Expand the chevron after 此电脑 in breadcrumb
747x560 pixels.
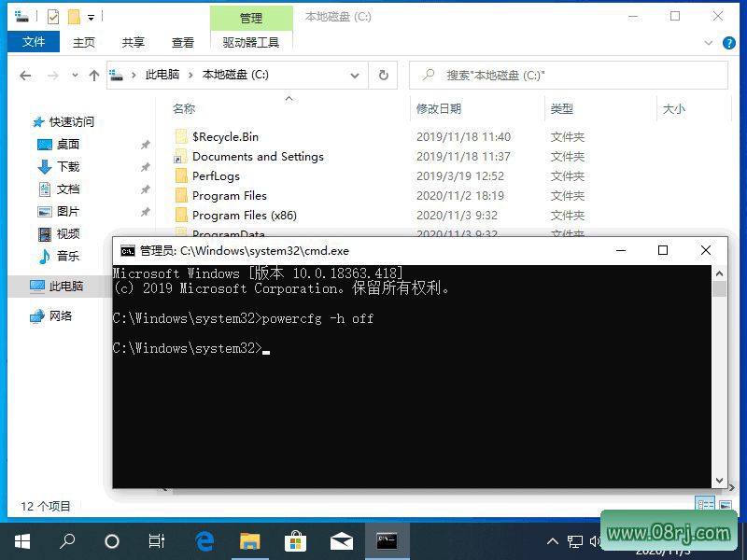(x=190, y=76)
